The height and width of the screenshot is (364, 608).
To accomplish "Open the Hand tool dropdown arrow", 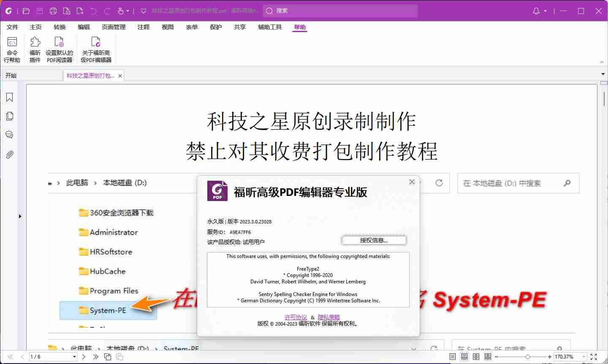I will point(128,11).
